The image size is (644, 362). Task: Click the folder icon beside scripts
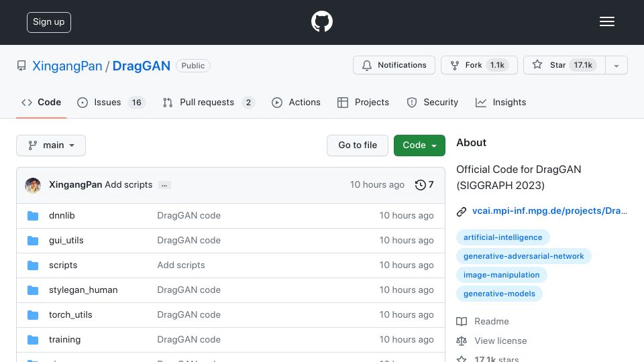click(x=33, y=265)
